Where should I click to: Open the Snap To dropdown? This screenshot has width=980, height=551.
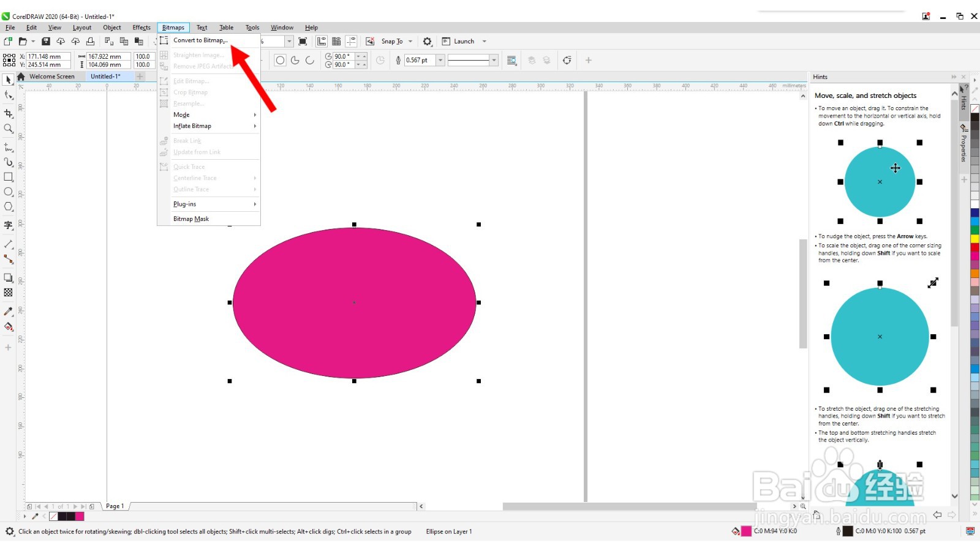410,41
